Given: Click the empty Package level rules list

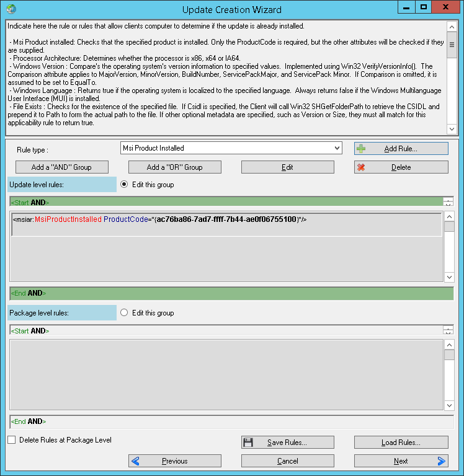Looking at the screenshot, I should click(226, 375).
